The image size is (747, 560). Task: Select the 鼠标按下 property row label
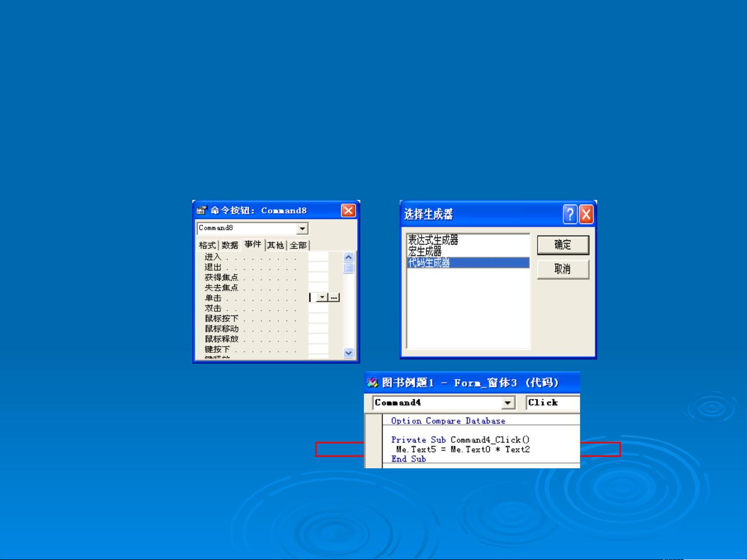[221, 319]
